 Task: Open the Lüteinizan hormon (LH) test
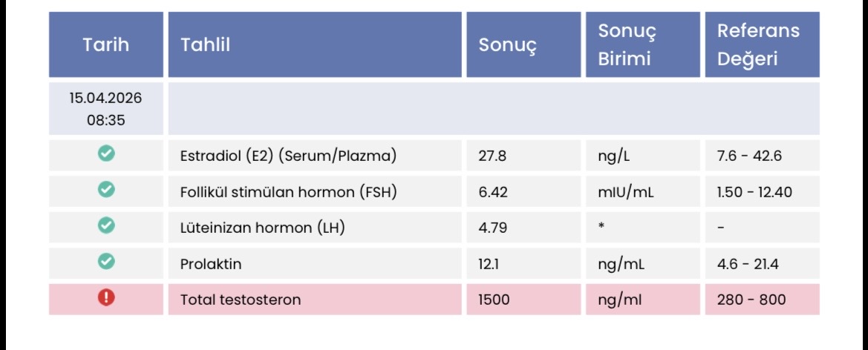(x=262, y=228)
